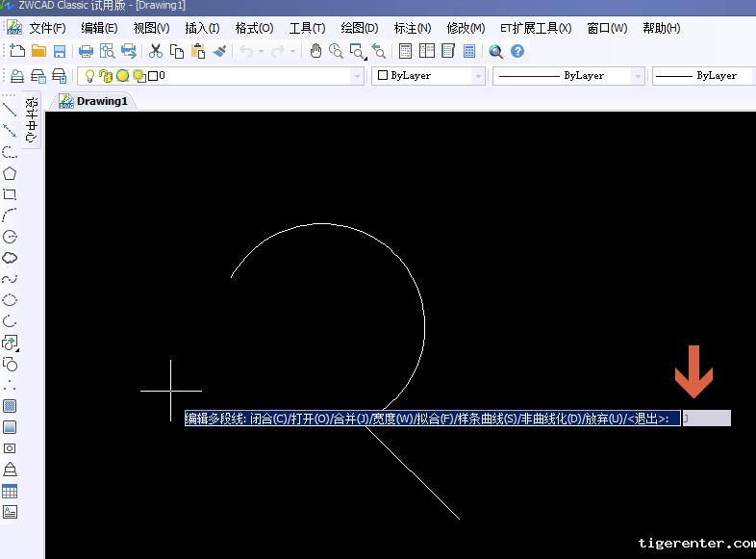The height and width of the screenshot is (559, 756).
Task: Activate the Hatch fill tool
Action: click(x=10, y=406)
